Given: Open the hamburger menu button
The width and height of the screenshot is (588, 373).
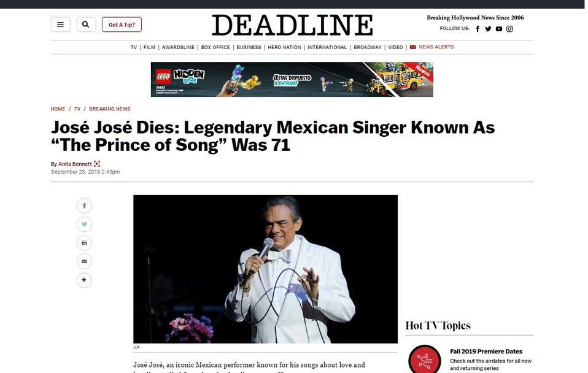Looking at the screenshot, I should pos(60,25).
